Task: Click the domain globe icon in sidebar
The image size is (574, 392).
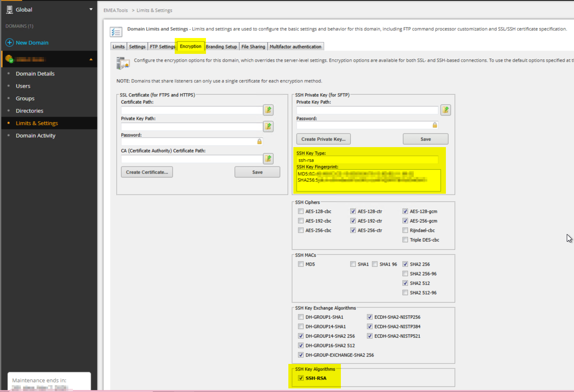Action: point(9,59)
